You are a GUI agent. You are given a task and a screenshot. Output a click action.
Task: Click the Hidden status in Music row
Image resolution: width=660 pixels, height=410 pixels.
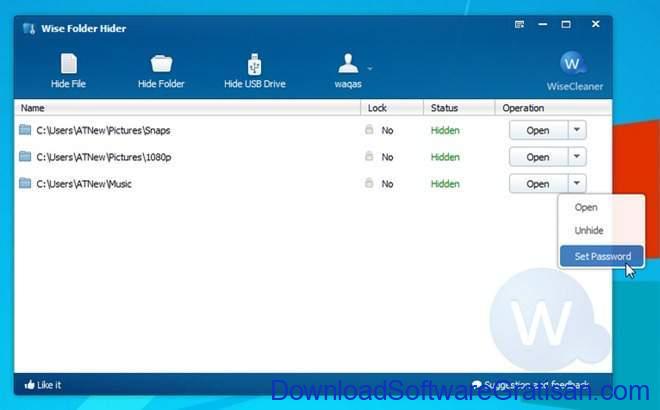coord(445,184)
